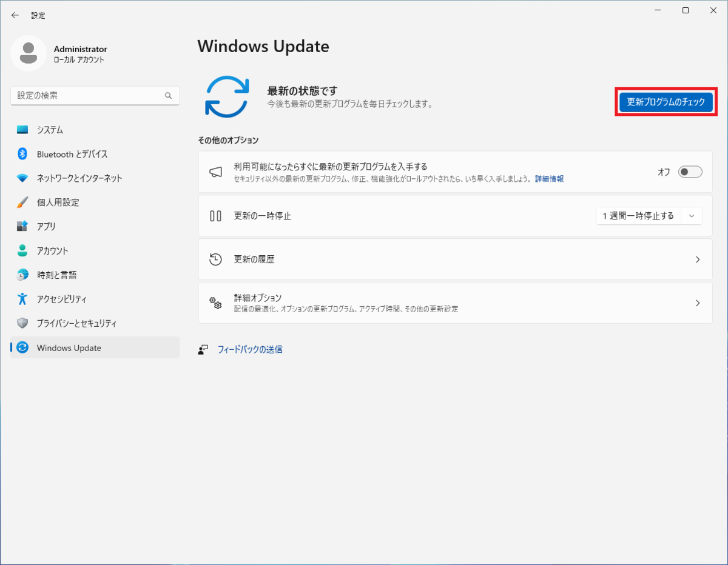Click the Bluetooth icon in the sidebar

[22, 154]
